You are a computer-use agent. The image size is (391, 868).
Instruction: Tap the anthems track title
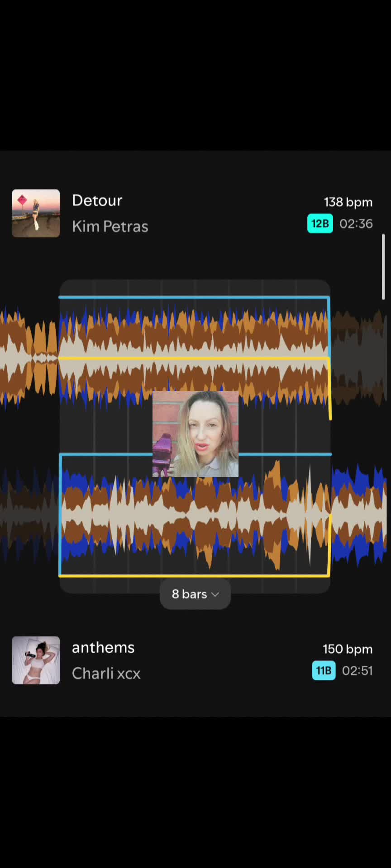click(103, 647)
